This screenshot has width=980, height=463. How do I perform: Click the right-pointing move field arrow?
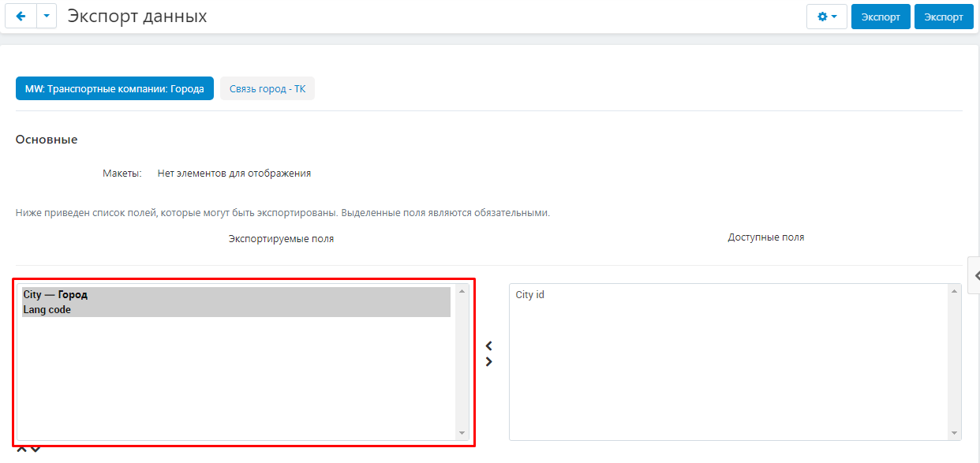488,362
